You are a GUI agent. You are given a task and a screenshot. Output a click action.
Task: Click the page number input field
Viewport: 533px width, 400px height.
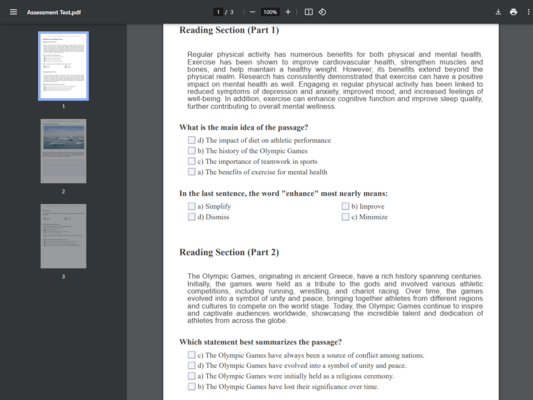pos(218,12)
